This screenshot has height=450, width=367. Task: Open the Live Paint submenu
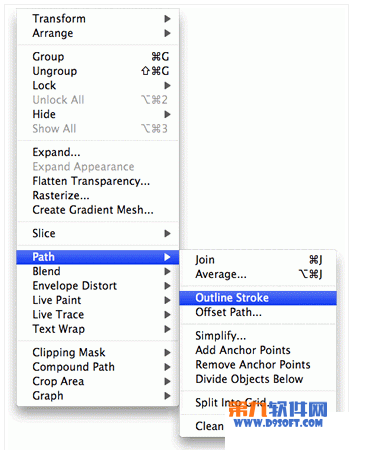click(98, 300)
